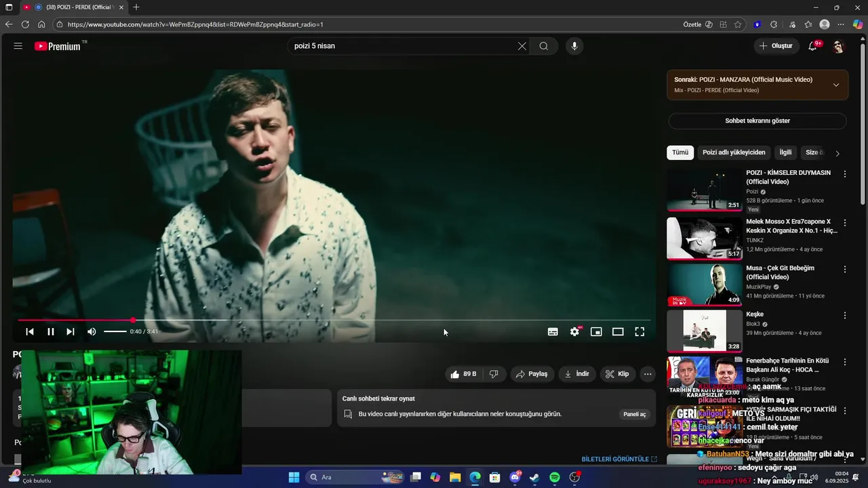The height and width of the screenshot is (488, 868).
Task: Open Windows Start menu
Action: [x=294, y=477]
